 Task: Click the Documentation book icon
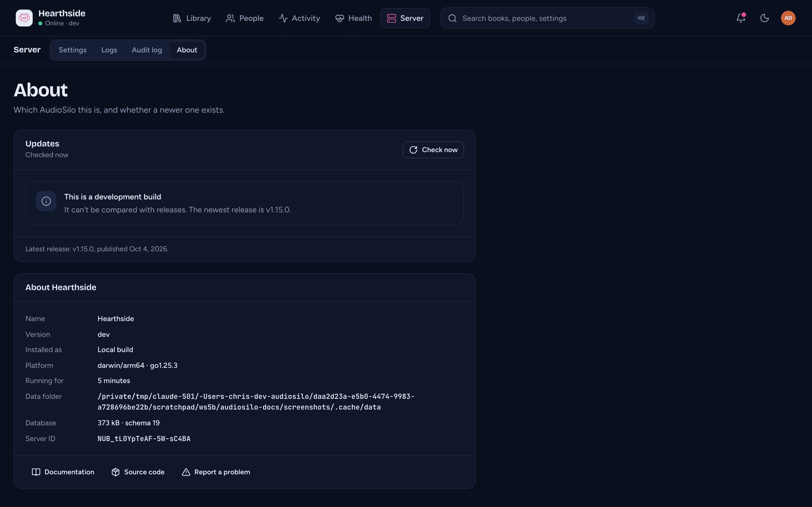[x=36, y=472]
